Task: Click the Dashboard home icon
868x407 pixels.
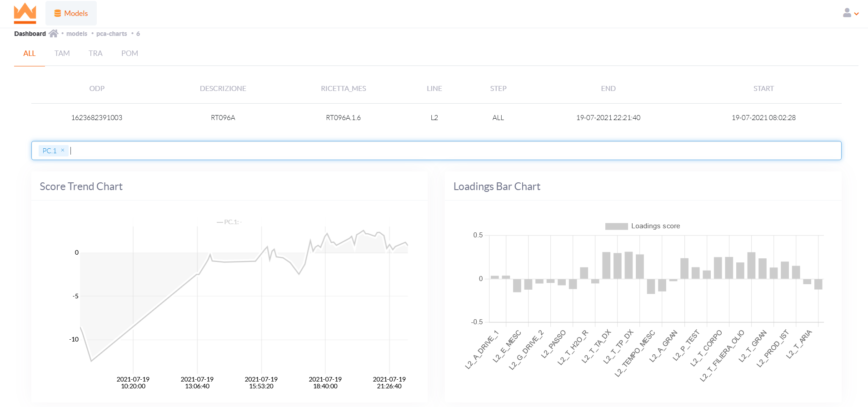Action: [53, 34]
